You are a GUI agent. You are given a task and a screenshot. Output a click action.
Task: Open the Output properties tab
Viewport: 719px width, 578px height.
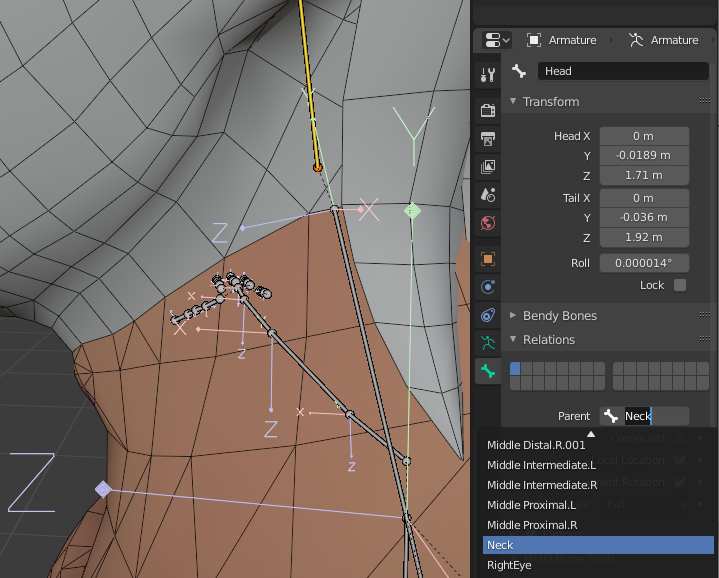[488, 138]
